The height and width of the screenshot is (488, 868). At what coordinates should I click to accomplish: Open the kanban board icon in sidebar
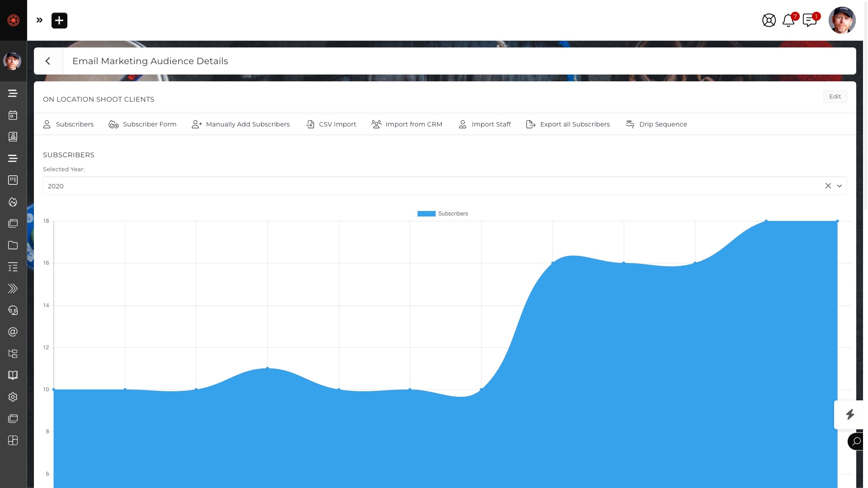[x=13, y=180]
